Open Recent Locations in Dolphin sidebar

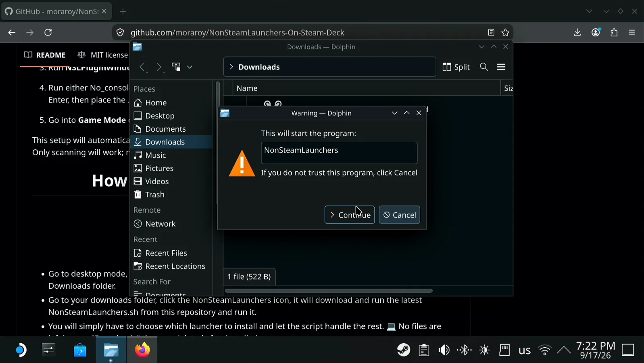tap(171, 266)
